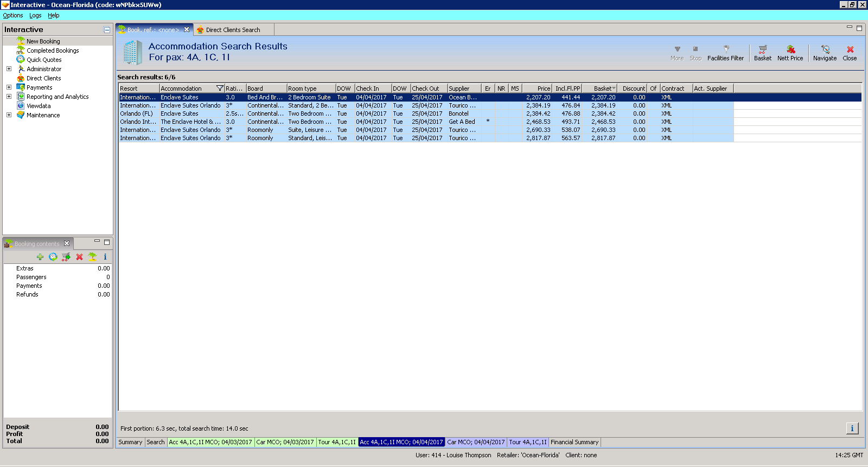
Task: Click the cart with green arrow icon
Action: point(66,257)
